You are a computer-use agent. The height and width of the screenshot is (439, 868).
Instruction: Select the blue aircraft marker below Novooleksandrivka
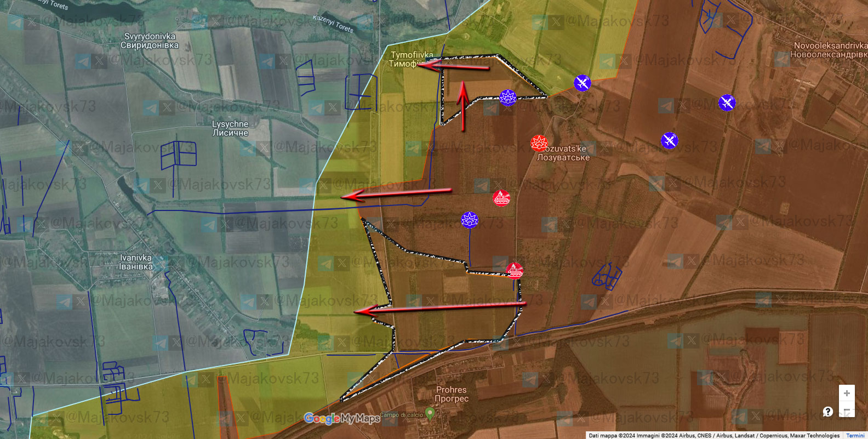[727, 102]
